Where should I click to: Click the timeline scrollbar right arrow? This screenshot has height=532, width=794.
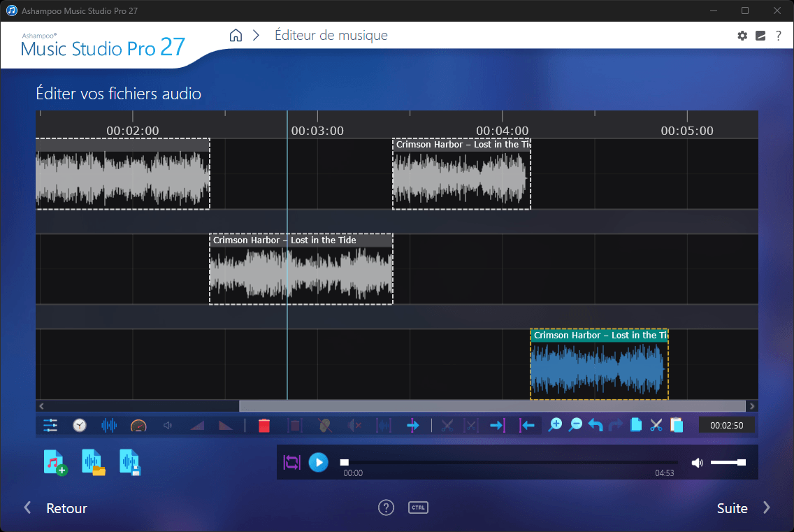point(752,406)
